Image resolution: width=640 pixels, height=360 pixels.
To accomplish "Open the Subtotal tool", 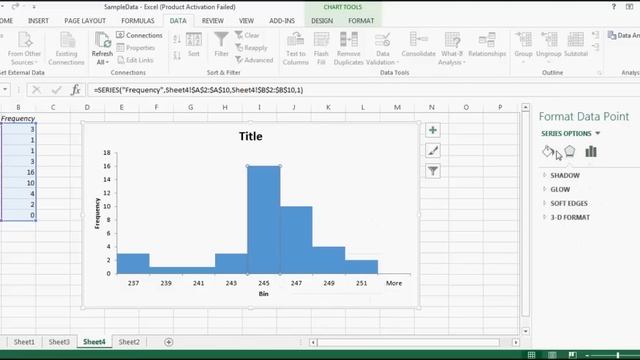I will tap(576, 44).
